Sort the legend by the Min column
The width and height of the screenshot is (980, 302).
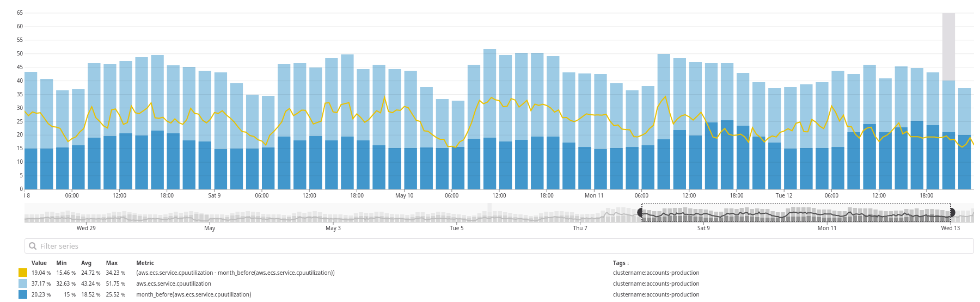click(x=62, y=263)
